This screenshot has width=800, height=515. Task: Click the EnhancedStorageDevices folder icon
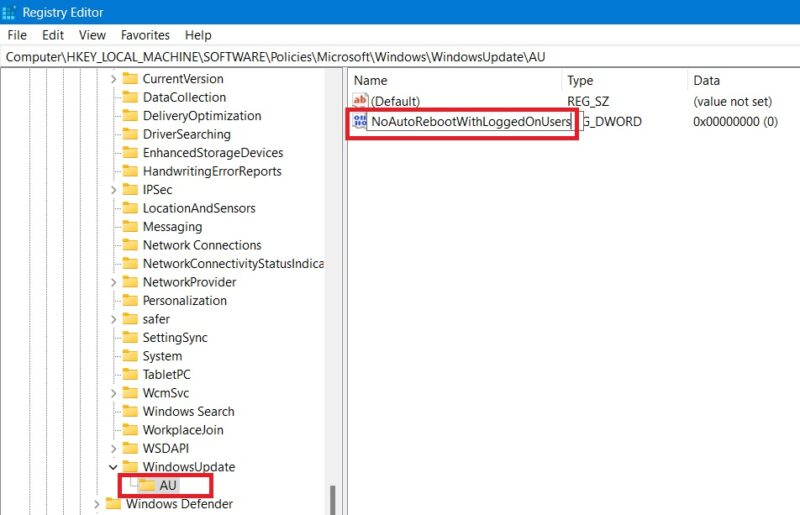click(130, 153)
